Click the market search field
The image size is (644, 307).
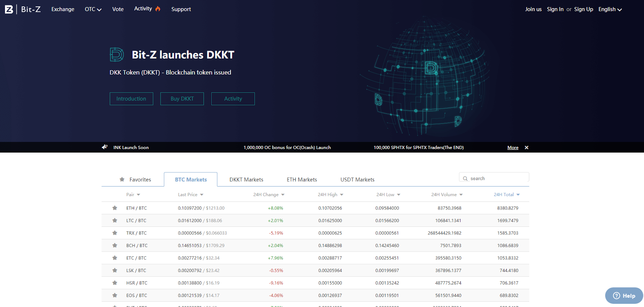(x=494, y=178)
